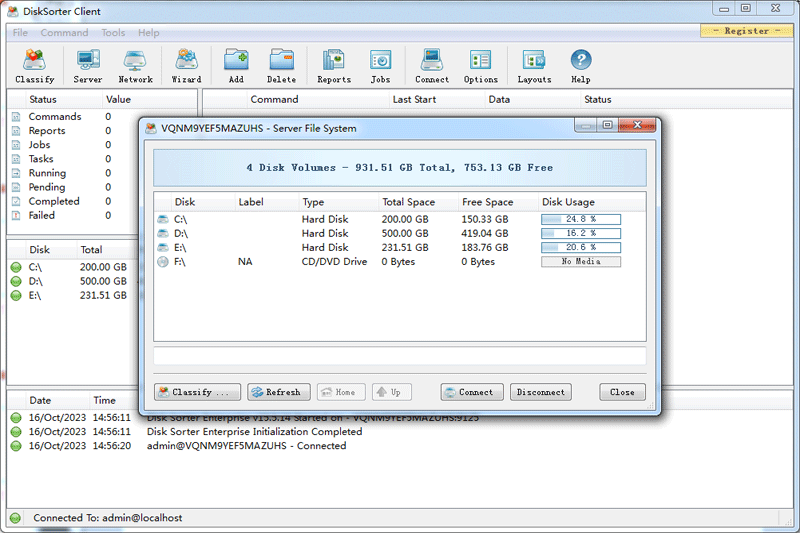Open the Network toolbar icon

(x=135, y=66)
